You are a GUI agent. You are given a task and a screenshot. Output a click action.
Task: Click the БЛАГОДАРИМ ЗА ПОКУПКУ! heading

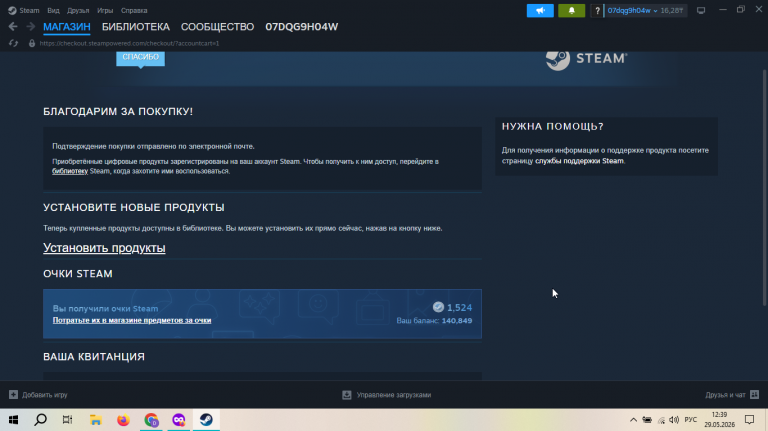point(118,112)
